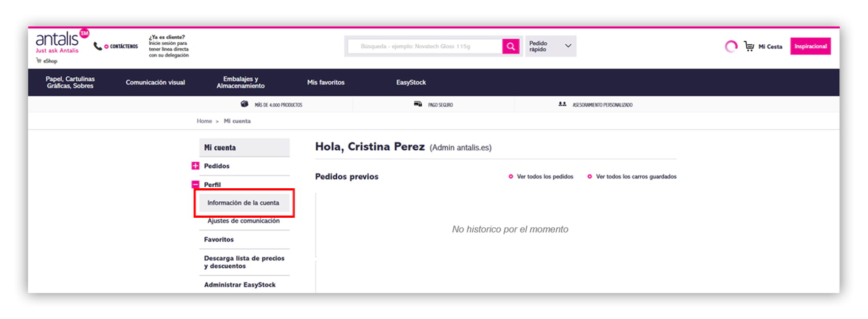Click the phone Contáctenos icon
This screenshot has height=319, width=868.
(x=98, y=46)
